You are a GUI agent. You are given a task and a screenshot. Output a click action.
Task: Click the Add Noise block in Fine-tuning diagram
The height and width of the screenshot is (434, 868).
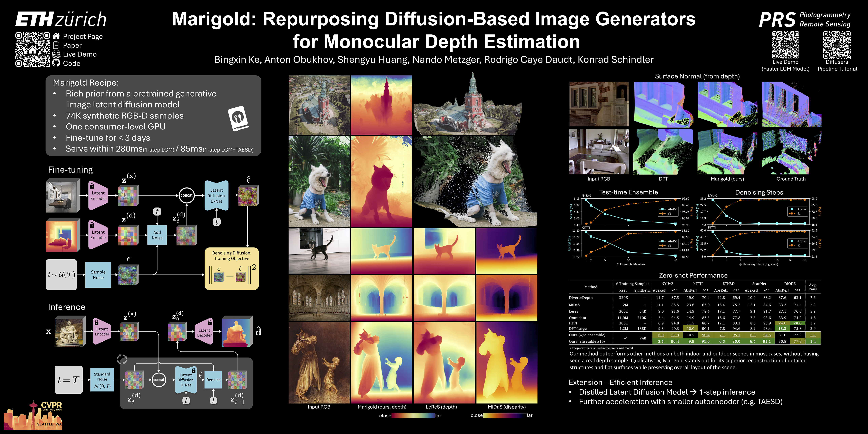tap(157, 235)
